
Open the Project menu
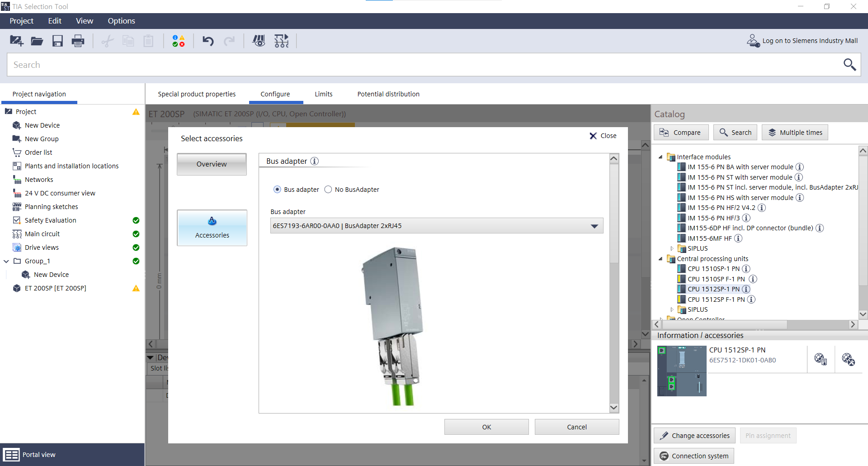[21, 21]
